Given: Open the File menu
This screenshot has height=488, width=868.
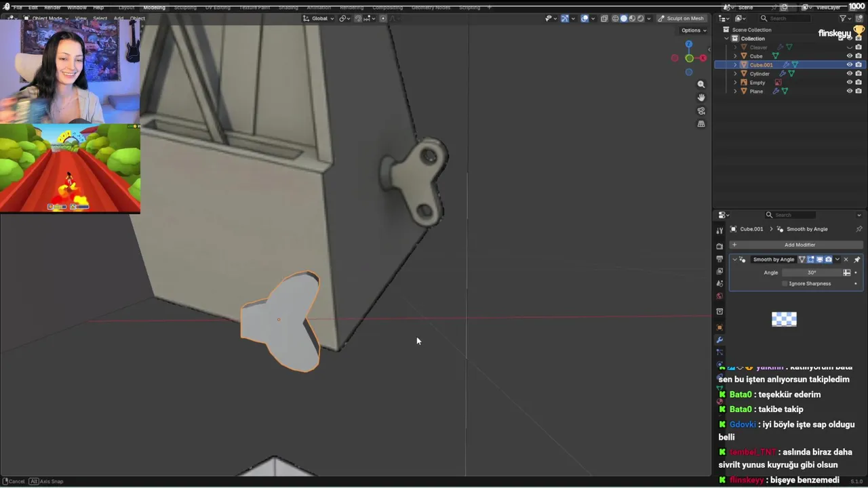Looking at the screenshot, I should [18, 7].
